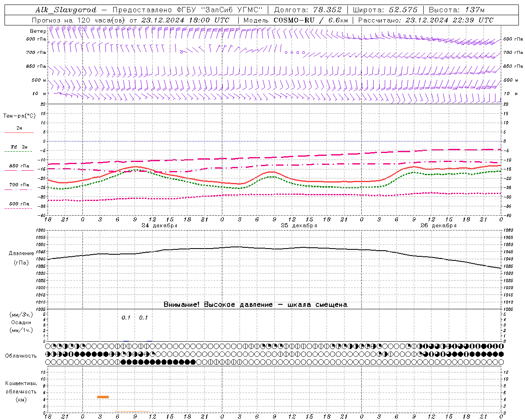Image resolution: width=525 pixels, height=420 pixels.
Task: Click the station name Alk_Slavgorod
Action: 66,10
